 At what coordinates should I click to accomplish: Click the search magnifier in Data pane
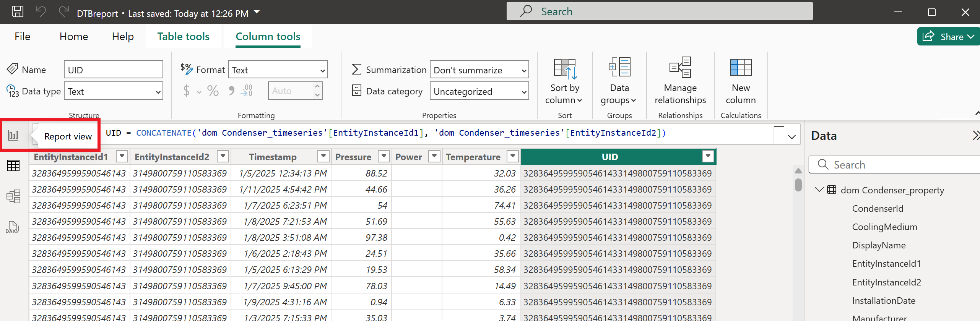[x=823, y=164]
